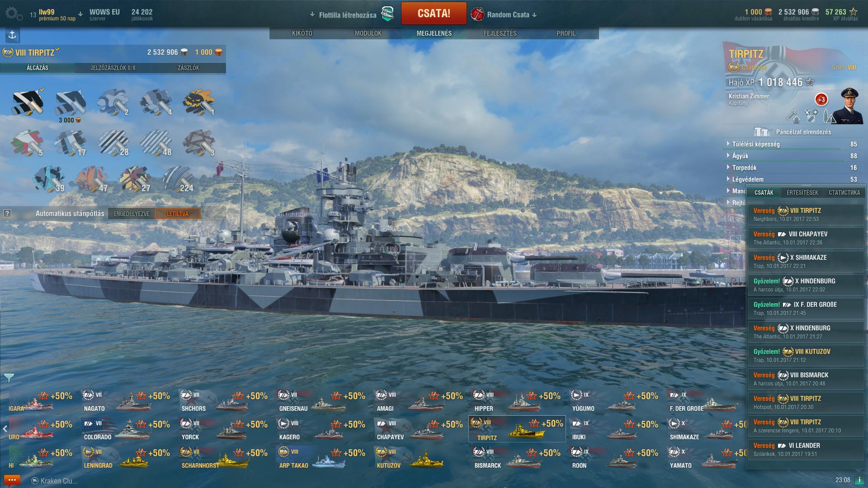Start battle with the CSATA! button
This screenshot has width=868, height=488.
click(x=434, y=13)
